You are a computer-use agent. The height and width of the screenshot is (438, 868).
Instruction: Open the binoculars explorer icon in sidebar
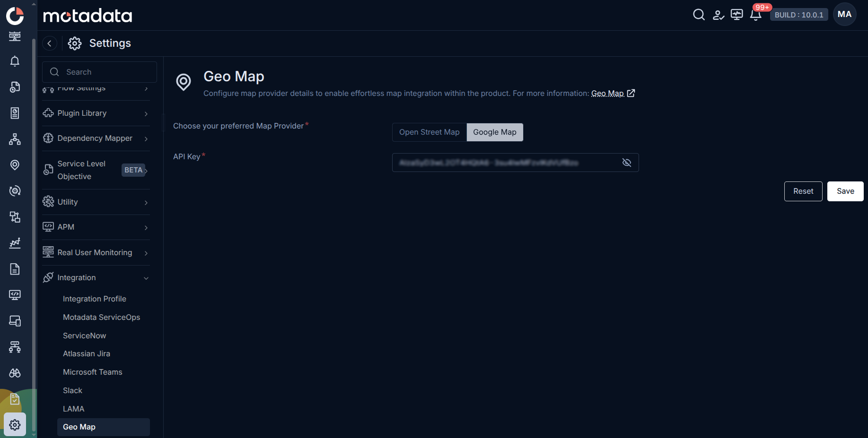click(15, 373)
